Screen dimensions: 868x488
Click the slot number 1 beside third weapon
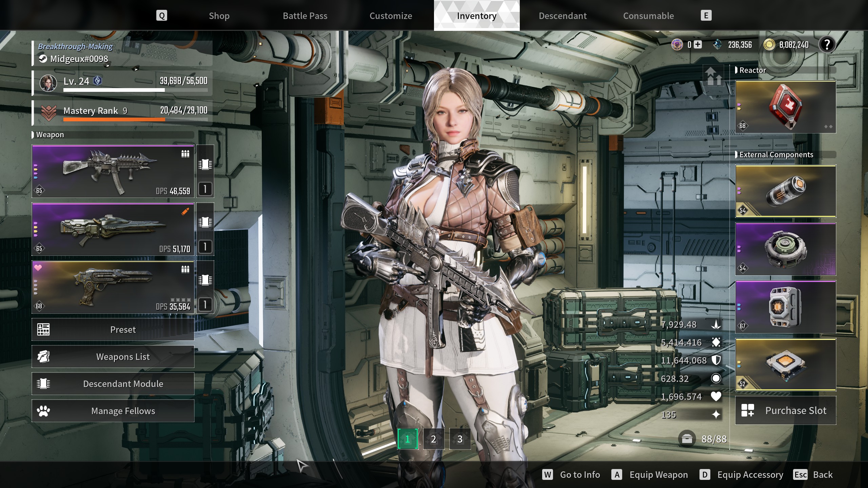pos(205,304)
